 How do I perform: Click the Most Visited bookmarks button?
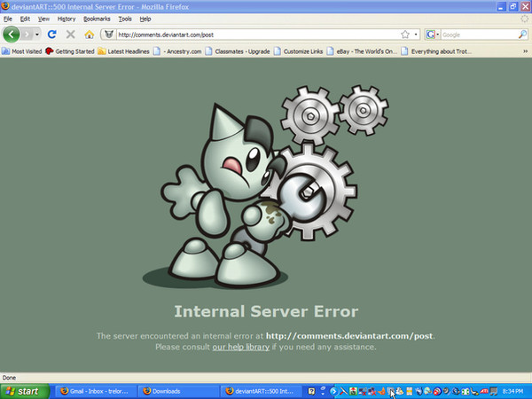click(21, 51)
